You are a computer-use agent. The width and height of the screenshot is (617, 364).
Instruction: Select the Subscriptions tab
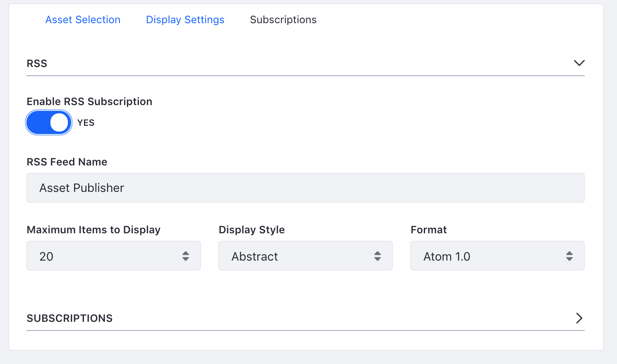pyautogui.click(x=283, y=20)
